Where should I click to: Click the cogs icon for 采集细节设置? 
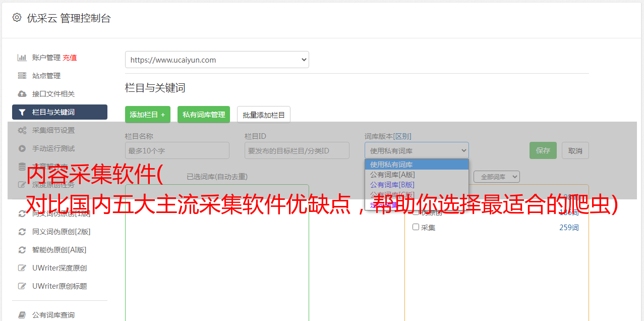point(22,130)
